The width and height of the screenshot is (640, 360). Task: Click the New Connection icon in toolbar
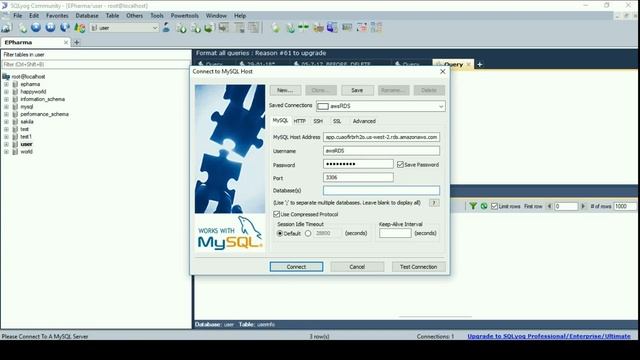click(6, 28)
